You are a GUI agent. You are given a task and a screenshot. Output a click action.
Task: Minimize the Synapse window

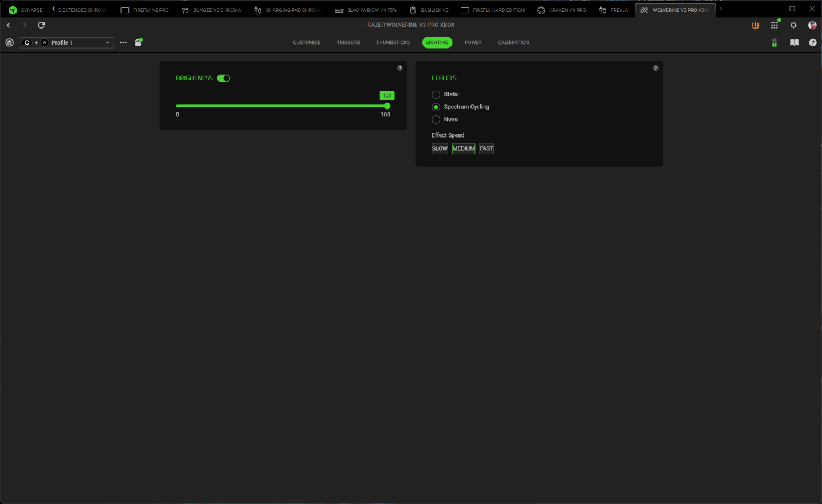[x=772, y=9]
